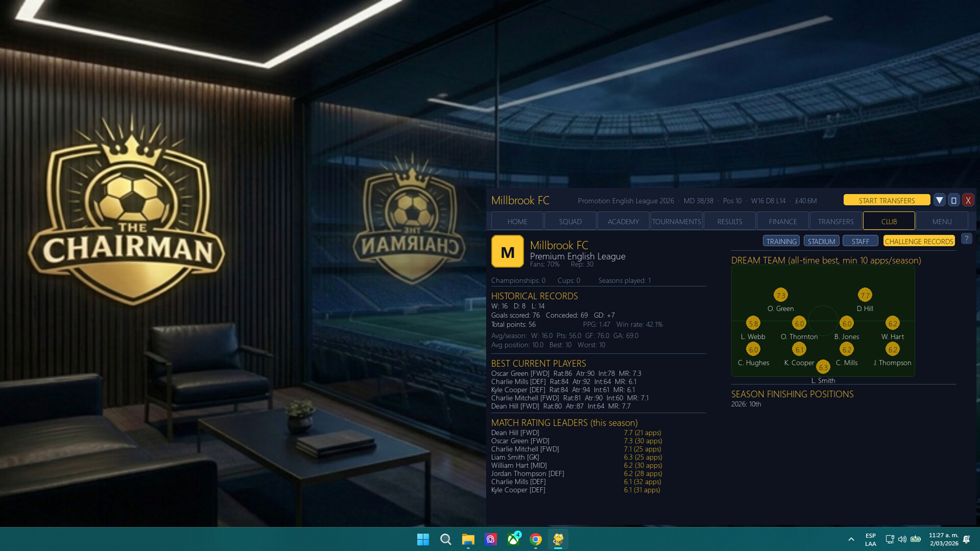Viewport: 980px width, 551px height.
Task: Click the Millbrook FC yellow M badge
Action: click(507, 252)
